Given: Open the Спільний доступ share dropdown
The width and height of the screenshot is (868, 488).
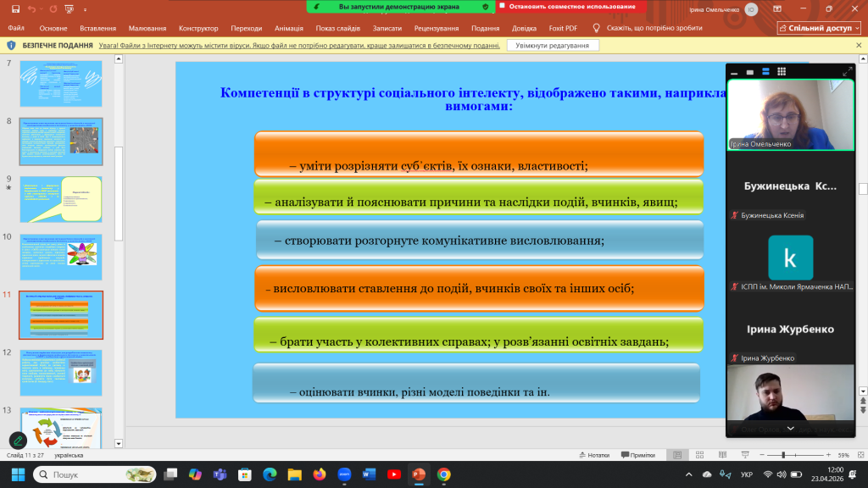Looking at the screenshot, I should pos(819,27).
